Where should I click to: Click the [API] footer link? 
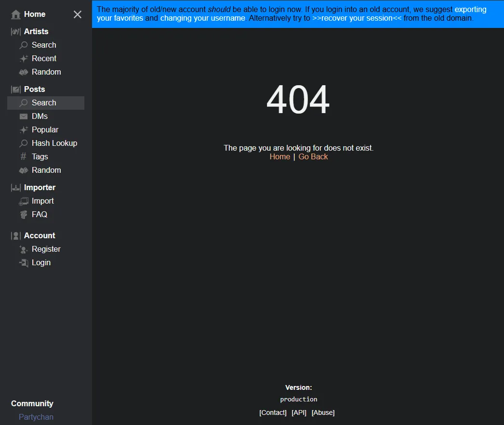pyautogui.click(x=299, y=412)
